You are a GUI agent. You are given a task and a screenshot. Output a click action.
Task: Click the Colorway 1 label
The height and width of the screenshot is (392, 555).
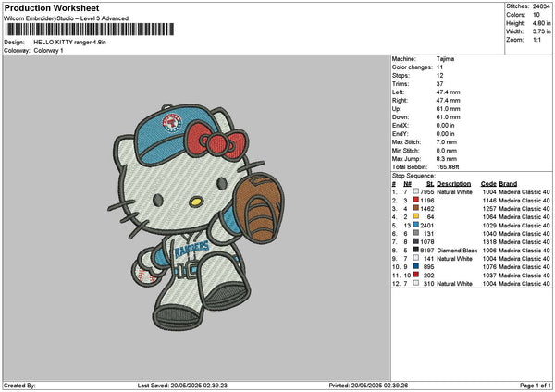pyautogui.click(x=49, y=50)
